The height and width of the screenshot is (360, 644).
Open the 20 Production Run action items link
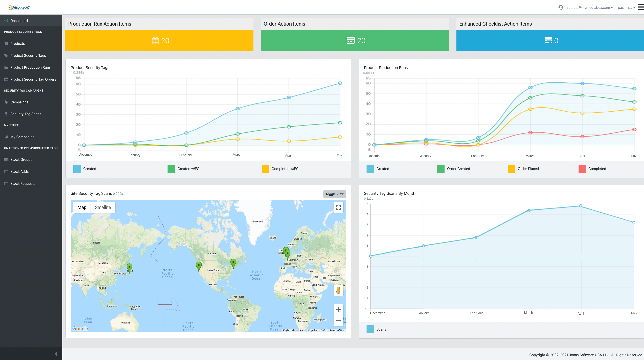(165, 41)
